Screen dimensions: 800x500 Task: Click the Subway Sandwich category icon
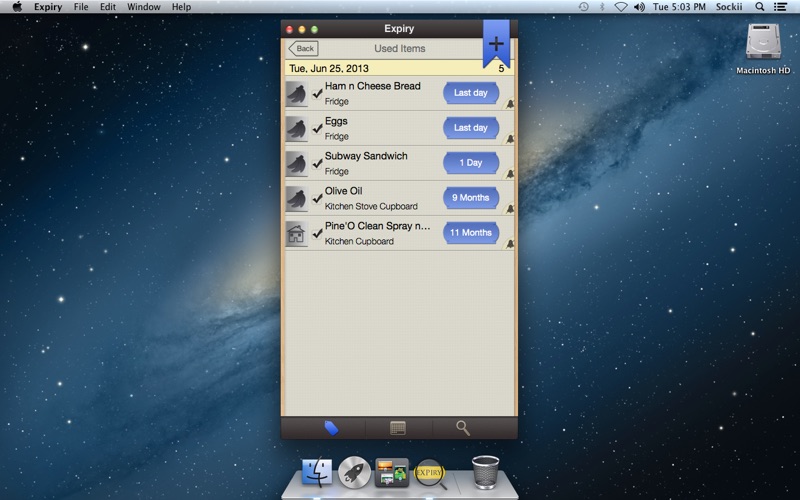(x=296, y=164)
